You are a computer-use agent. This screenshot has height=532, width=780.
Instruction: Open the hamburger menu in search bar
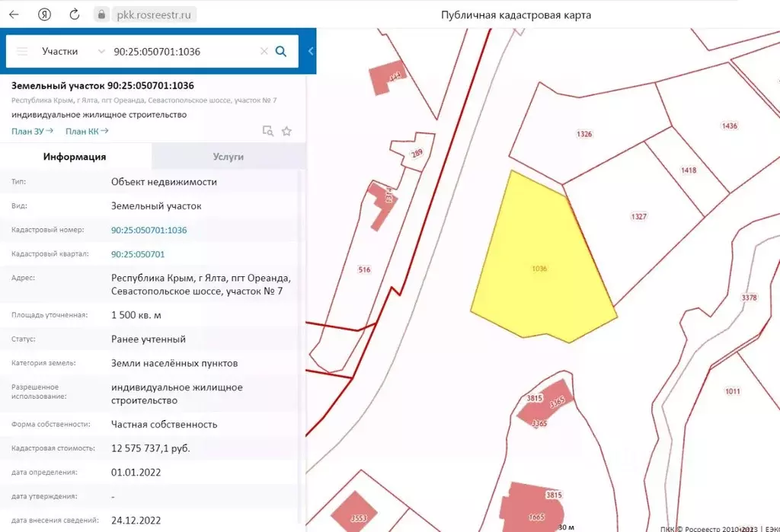click(x=22, y=52)
